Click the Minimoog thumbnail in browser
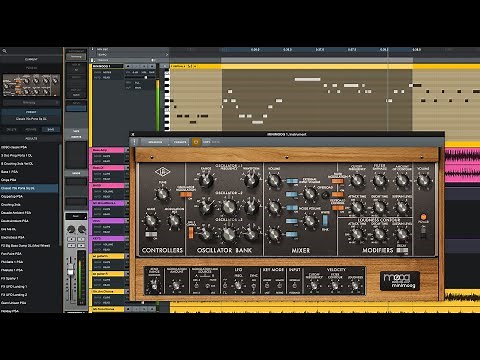Screen dimensions: 480x360 [31, 85]
